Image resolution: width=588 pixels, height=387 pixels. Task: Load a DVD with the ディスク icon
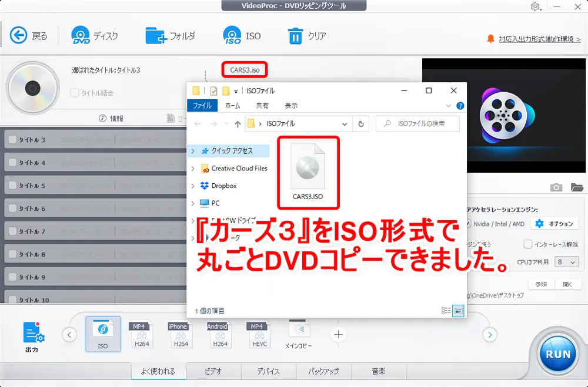pos(80,35)
